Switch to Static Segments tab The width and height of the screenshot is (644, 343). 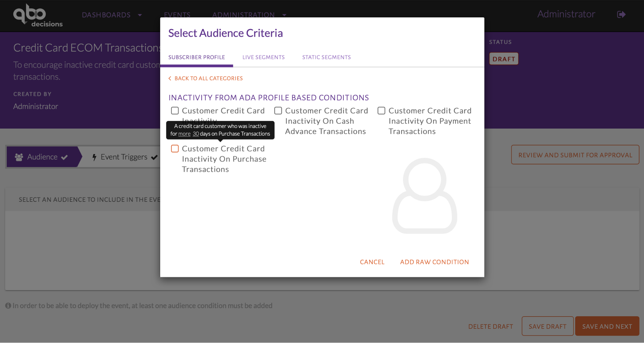coord(326,57)
